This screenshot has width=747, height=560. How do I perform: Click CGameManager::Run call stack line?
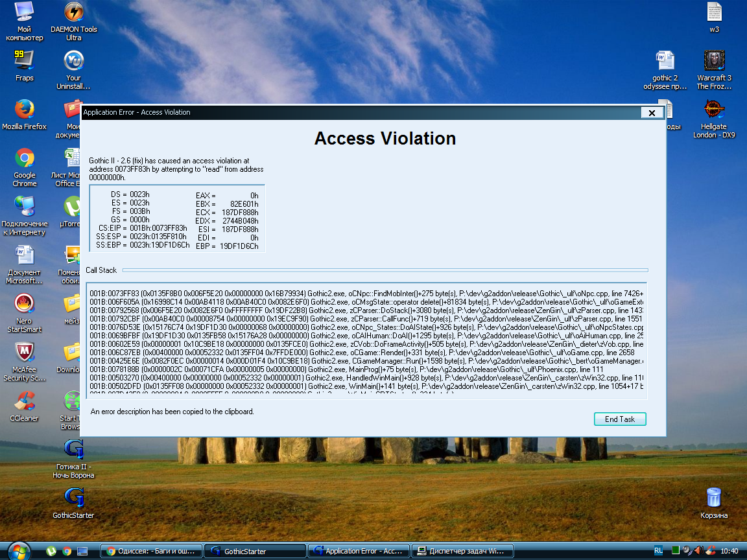(366, 361)
